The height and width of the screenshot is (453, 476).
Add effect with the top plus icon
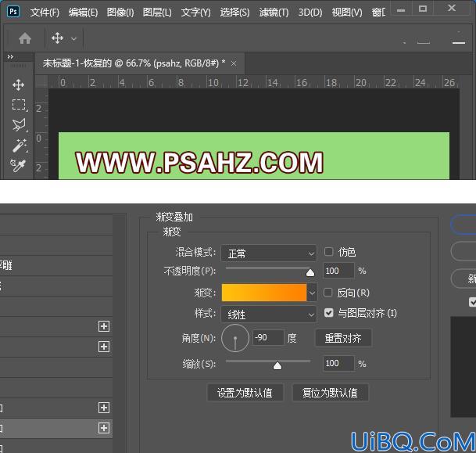(x=104, y=326)
